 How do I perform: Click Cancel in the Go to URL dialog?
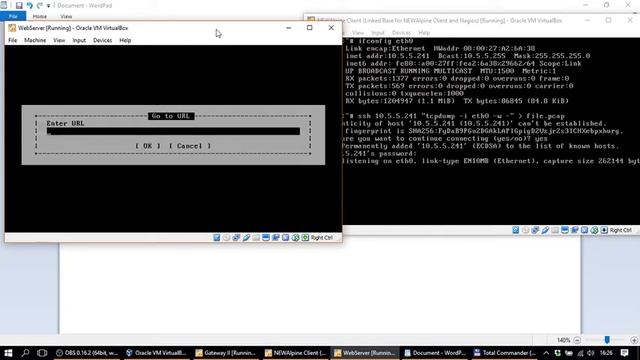(190, 146)
